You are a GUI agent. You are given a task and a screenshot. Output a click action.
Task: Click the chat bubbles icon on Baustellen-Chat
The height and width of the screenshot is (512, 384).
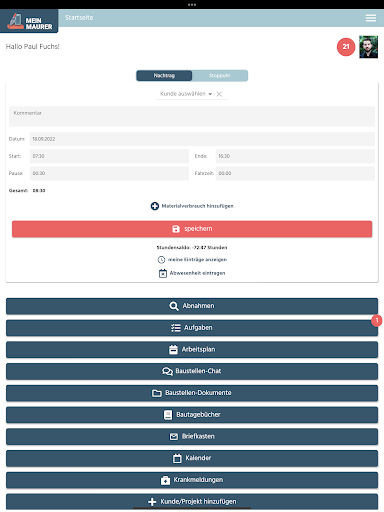pos(167,371)
